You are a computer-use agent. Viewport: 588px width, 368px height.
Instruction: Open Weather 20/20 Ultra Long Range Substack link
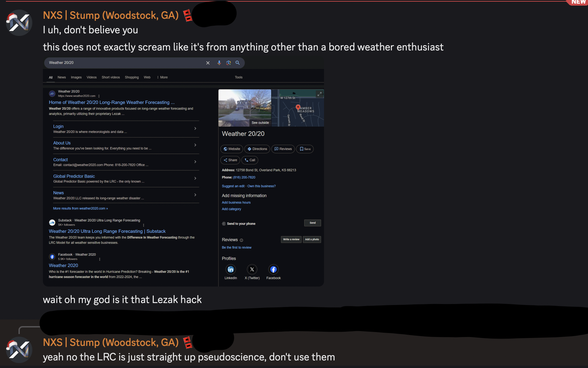click(x=107, y=231)
